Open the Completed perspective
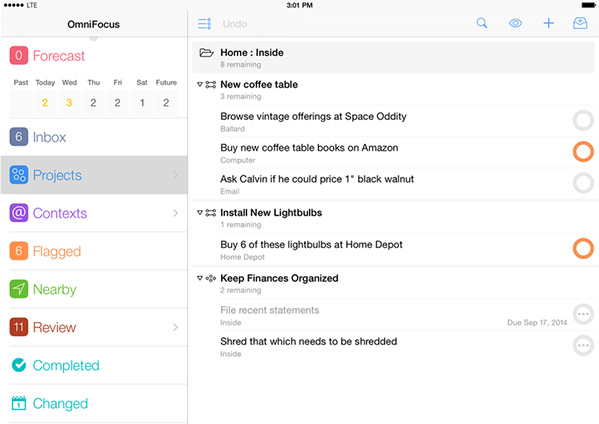 tap(94, 365)
